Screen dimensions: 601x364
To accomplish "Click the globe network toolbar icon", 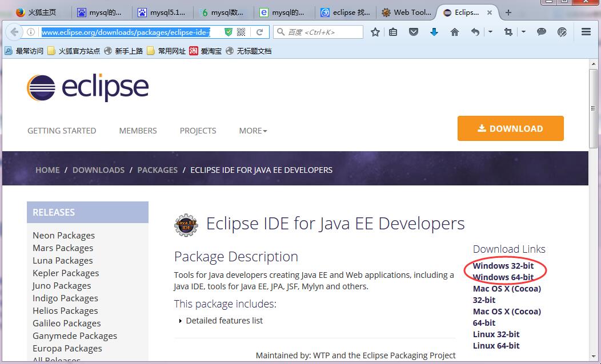I will [562, 32].
